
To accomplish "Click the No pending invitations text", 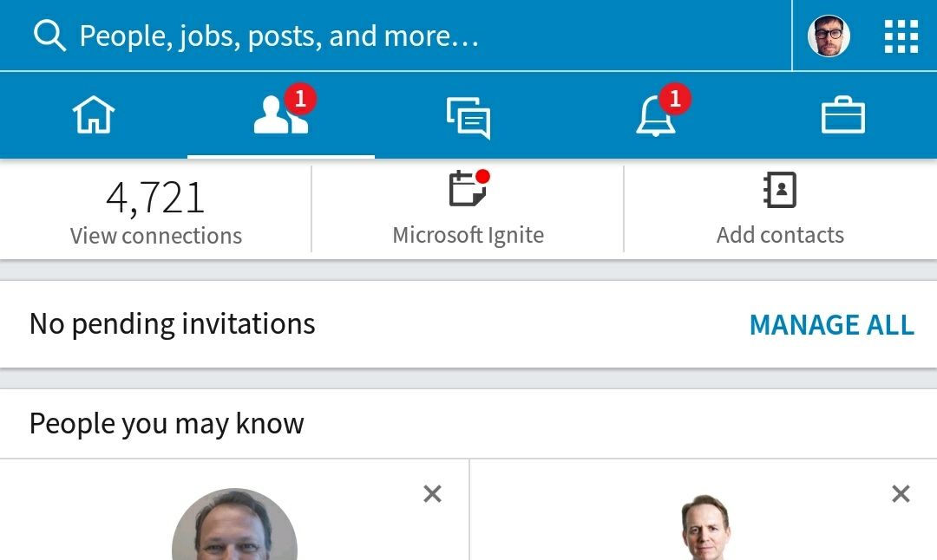I will 172,324.
